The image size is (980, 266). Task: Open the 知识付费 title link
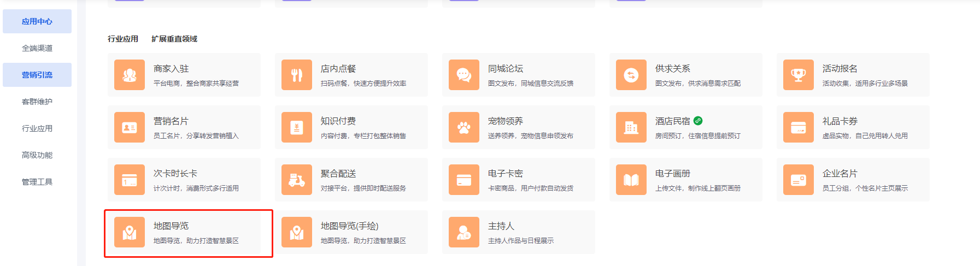click(338, 121)
